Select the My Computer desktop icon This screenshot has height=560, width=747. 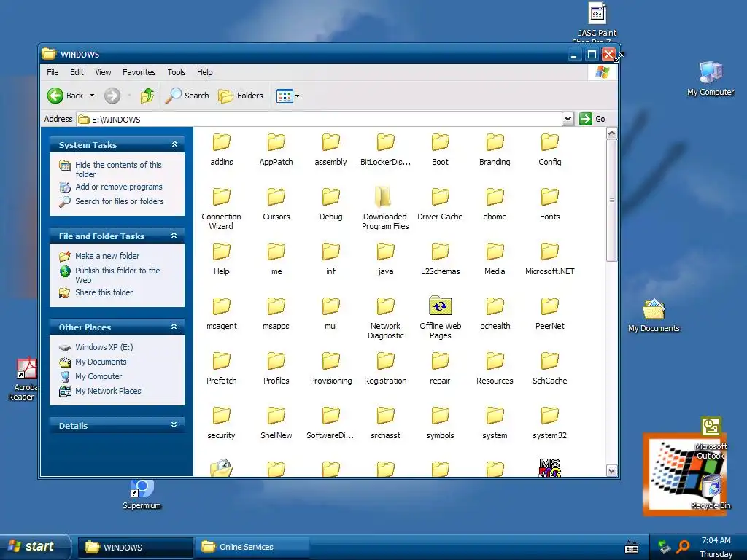pyautogui.click(x=711, y=79)
